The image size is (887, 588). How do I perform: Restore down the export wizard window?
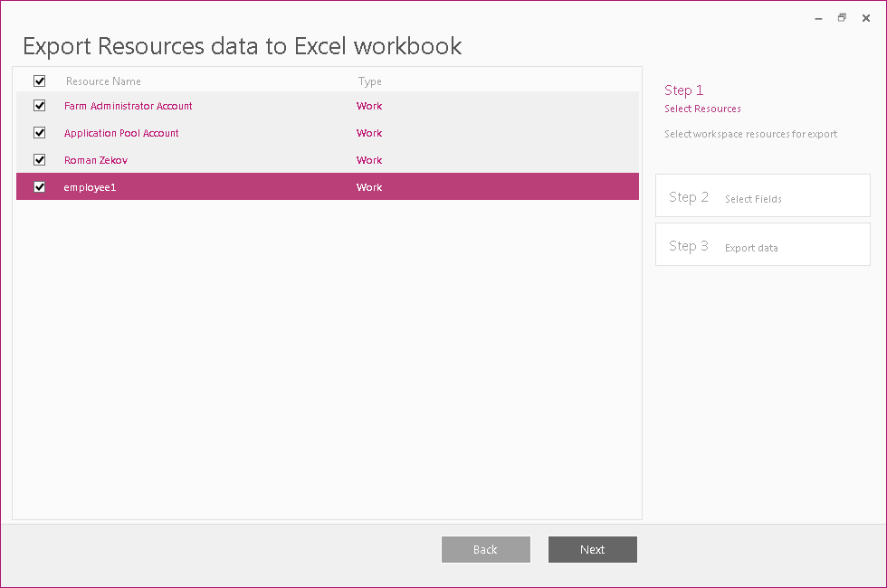point(842,18)
